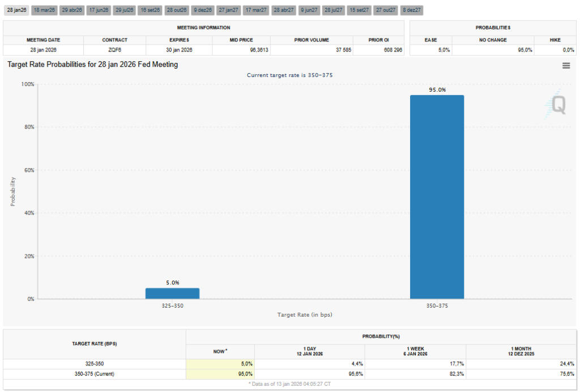Click the Current target rate label

(x=290, y=75)
